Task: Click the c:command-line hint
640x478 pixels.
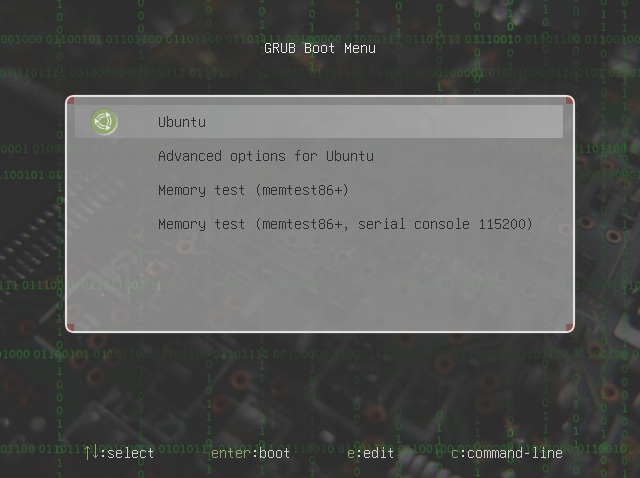Action: coord(507,453)
